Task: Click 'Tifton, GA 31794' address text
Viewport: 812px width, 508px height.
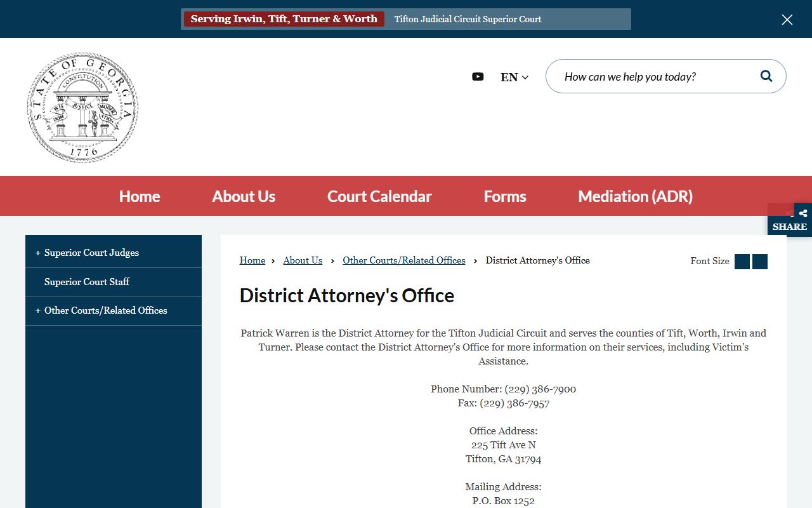Action: (504, 459)
